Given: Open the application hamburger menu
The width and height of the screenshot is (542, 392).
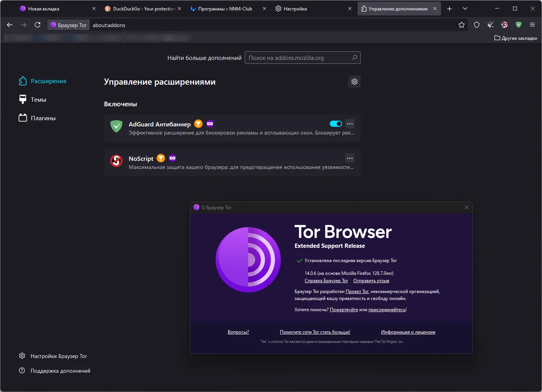Looking at the screenshot, I should 532,25.
